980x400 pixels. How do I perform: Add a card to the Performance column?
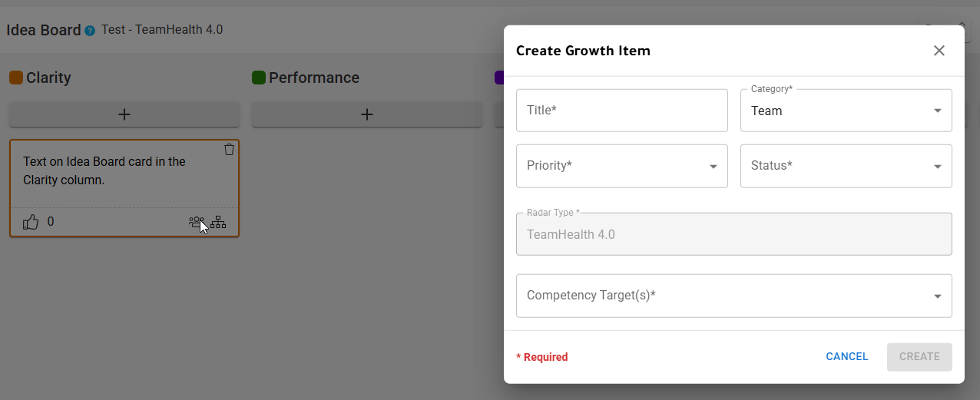tap(367, 114)
